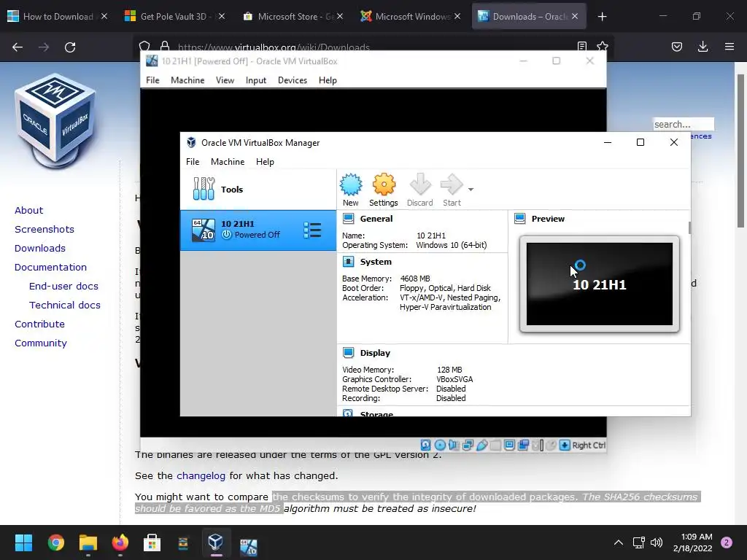
Task: Open the Downloads sidebar link
Action: (40, 249)
